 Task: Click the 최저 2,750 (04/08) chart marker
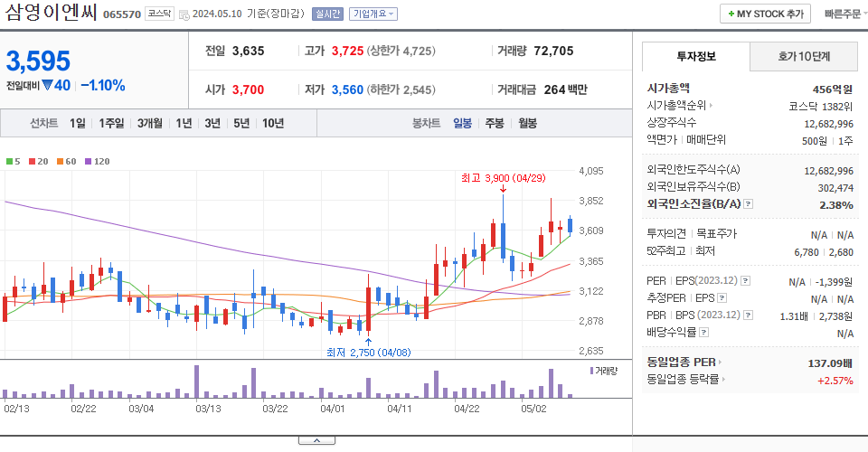pos(369,353)
